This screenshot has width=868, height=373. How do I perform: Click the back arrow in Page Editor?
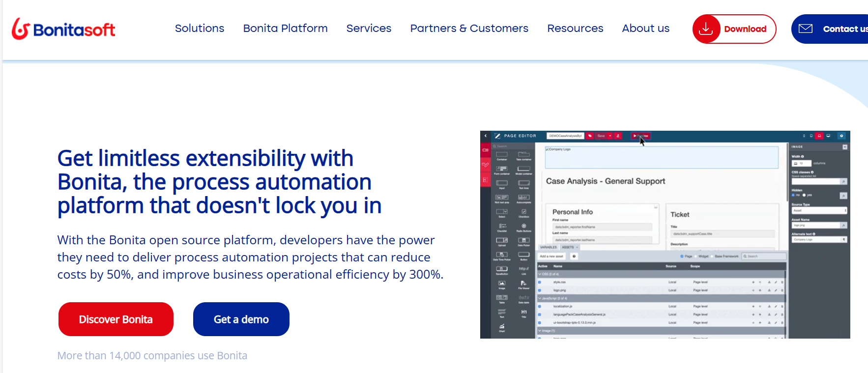486,136
